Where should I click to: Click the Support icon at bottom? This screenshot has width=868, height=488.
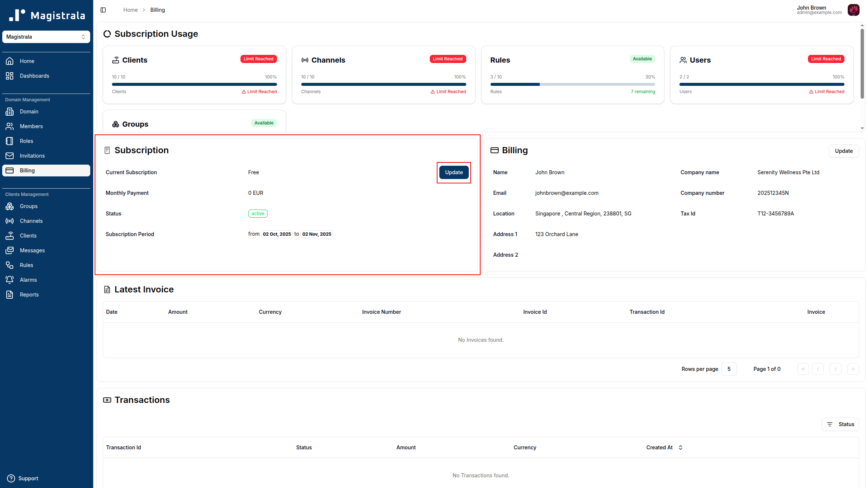click(x=11, y=478)
